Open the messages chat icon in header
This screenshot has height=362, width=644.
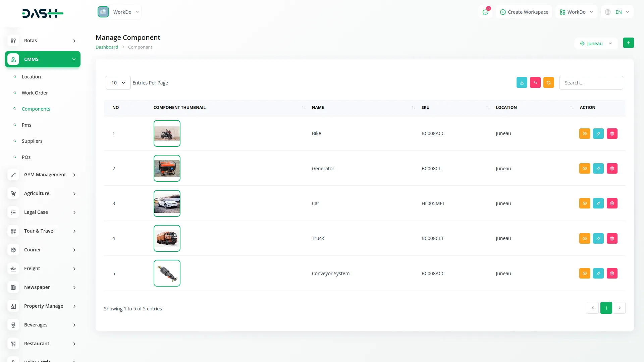(x=485, y=12)
